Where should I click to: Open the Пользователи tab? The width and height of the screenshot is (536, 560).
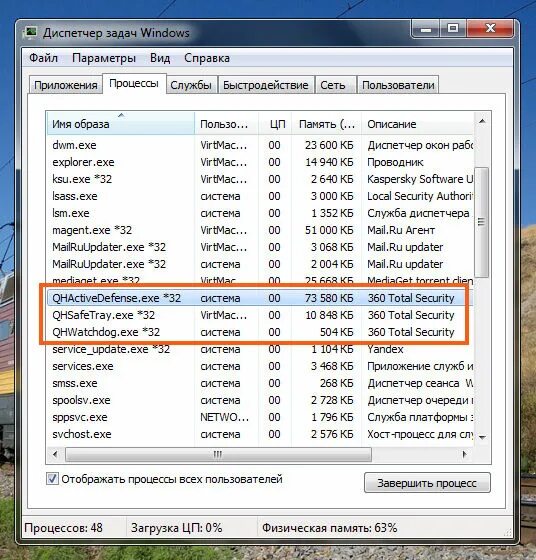pyautogui.click(x=398, y=85)
